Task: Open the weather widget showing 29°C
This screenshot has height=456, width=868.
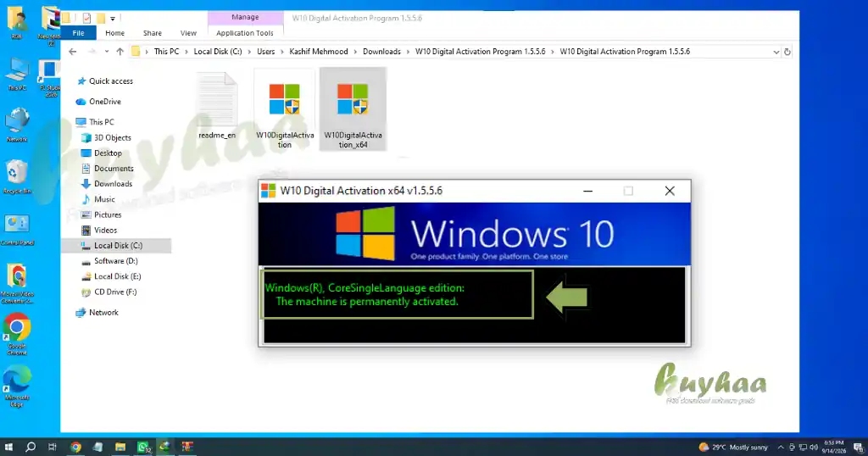Action: 733,448
